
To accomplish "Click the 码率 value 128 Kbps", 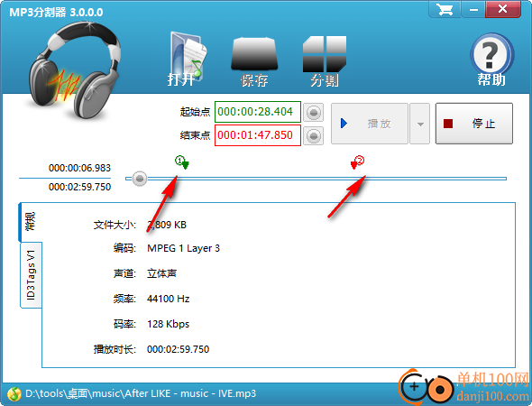I will point(168,324).
